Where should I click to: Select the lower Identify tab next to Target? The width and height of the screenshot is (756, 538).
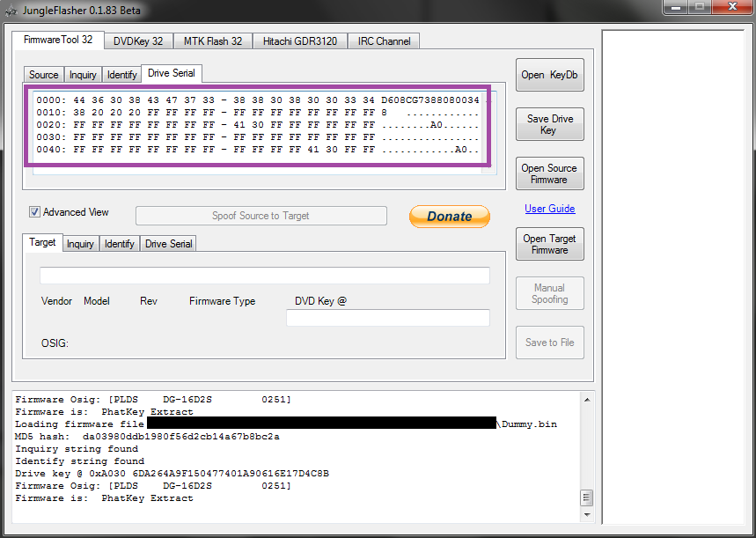pos(119,244)
